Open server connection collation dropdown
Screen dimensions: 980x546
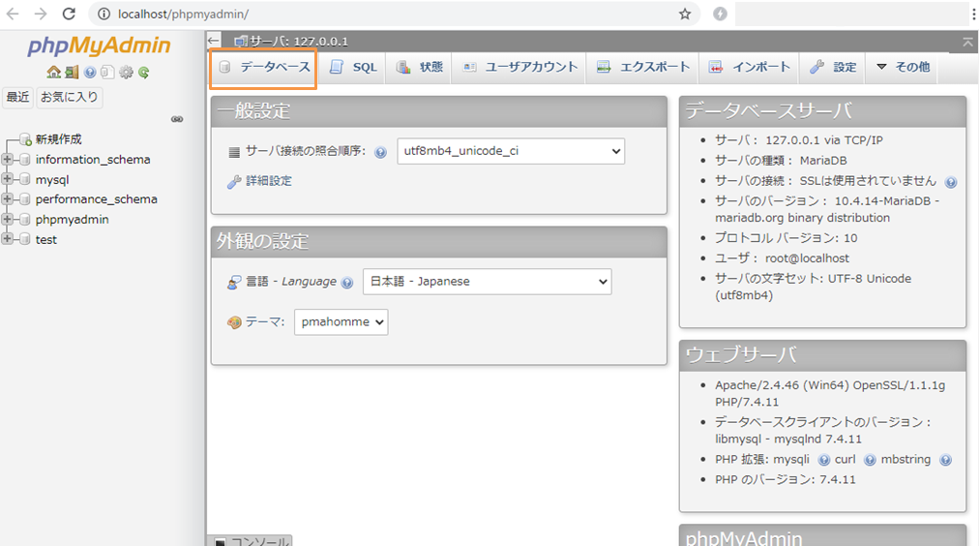(x=511, y=151)
